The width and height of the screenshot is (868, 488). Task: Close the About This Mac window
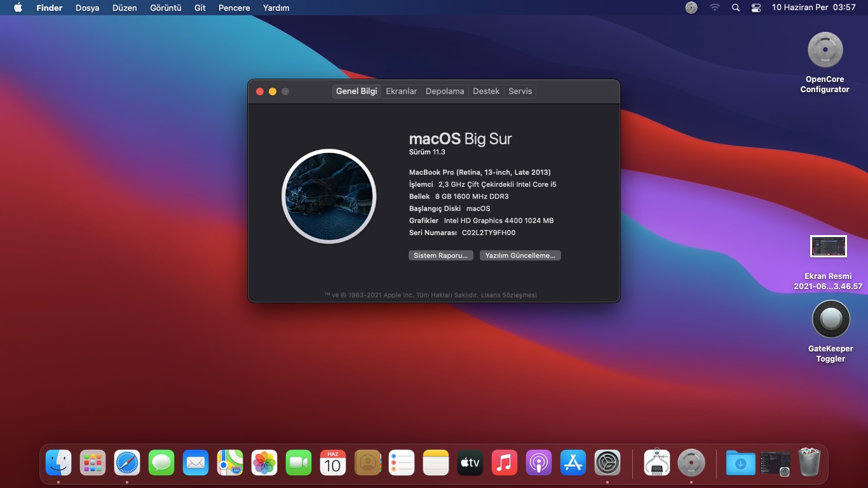260,91
